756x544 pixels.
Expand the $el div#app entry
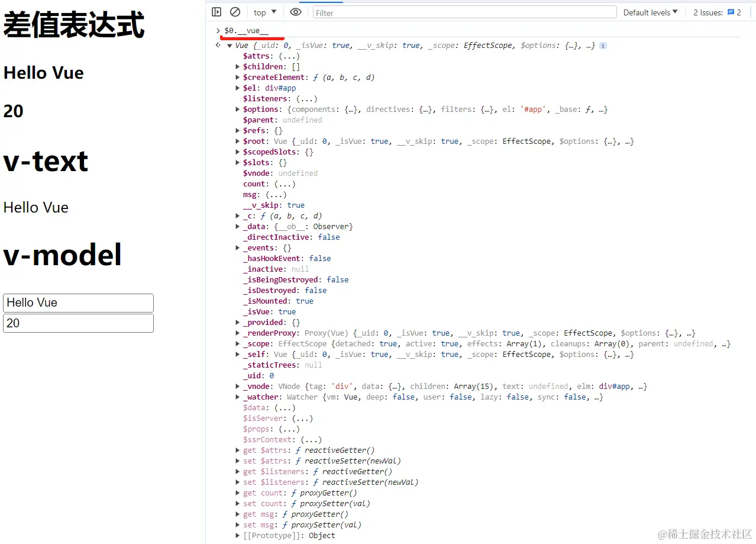coord(238,88)
